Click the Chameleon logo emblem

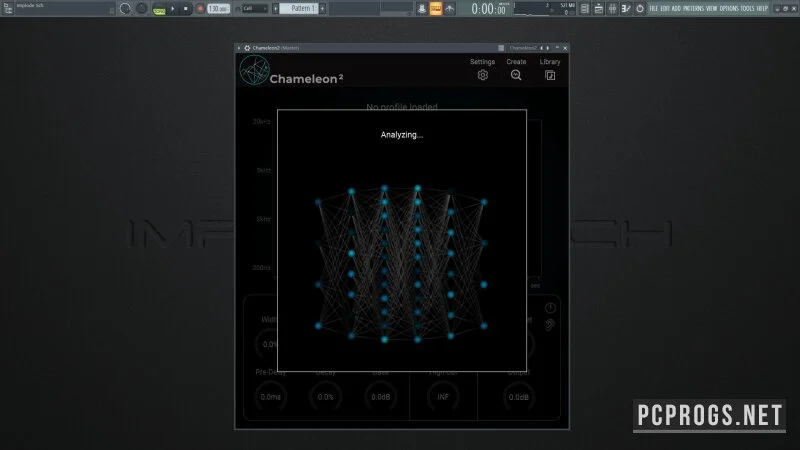click(x=254, y=70)
